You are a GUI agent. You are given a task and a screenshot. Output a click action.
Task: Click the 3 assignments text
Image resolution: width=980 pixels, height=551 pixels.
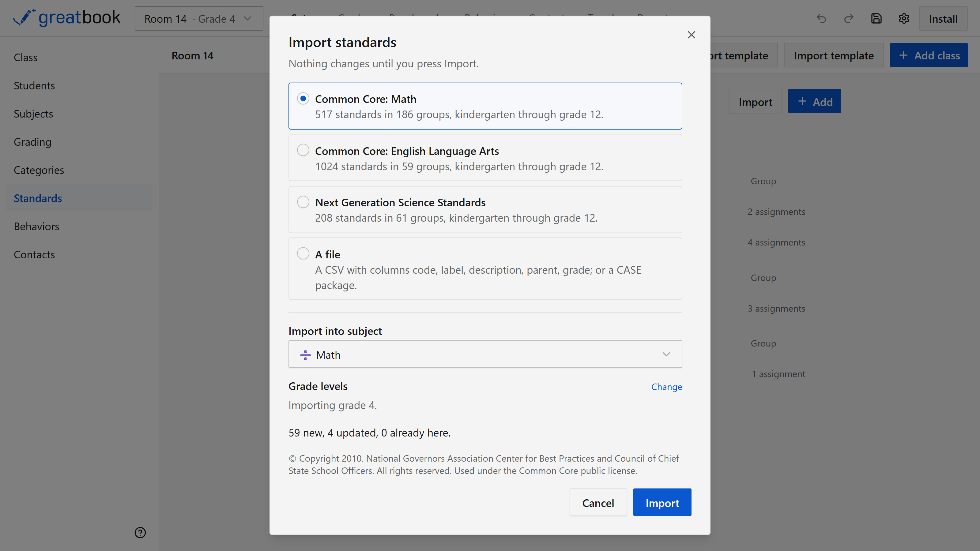[776, 308]
